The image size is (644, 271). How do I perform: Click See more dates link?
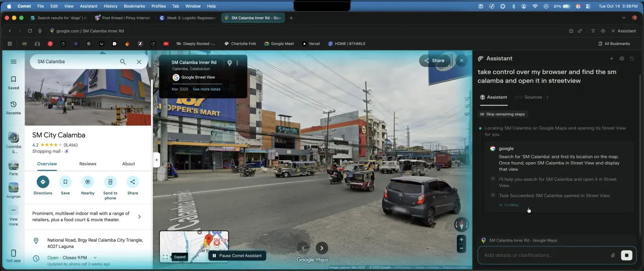click(206, 89)
